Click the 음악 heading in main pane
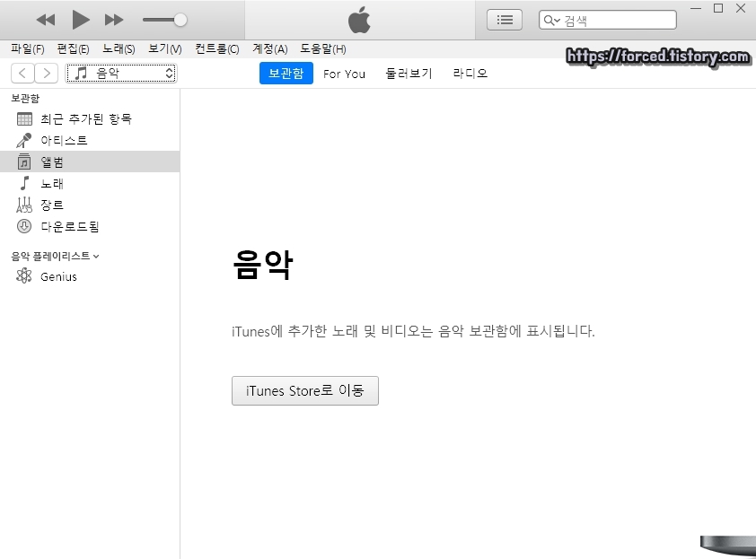This screenshot has height=559, width=756. 263,264
